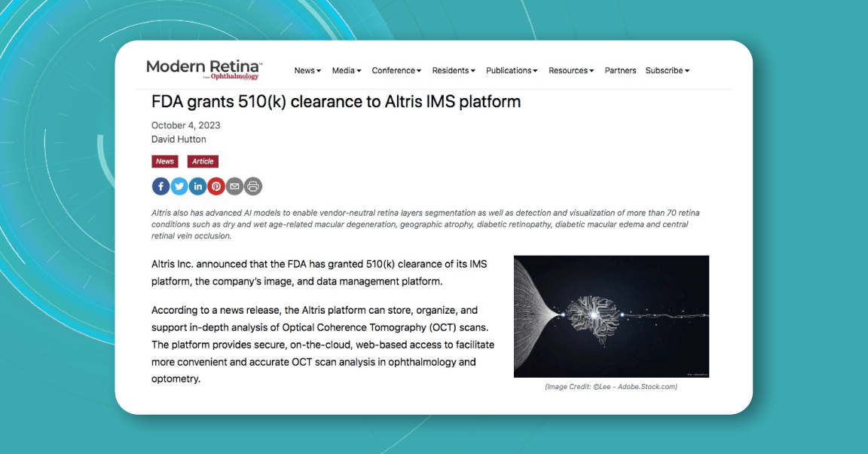Select the image credit caption text
Viewport: 868px width, 454px height.
click(611, 387)
